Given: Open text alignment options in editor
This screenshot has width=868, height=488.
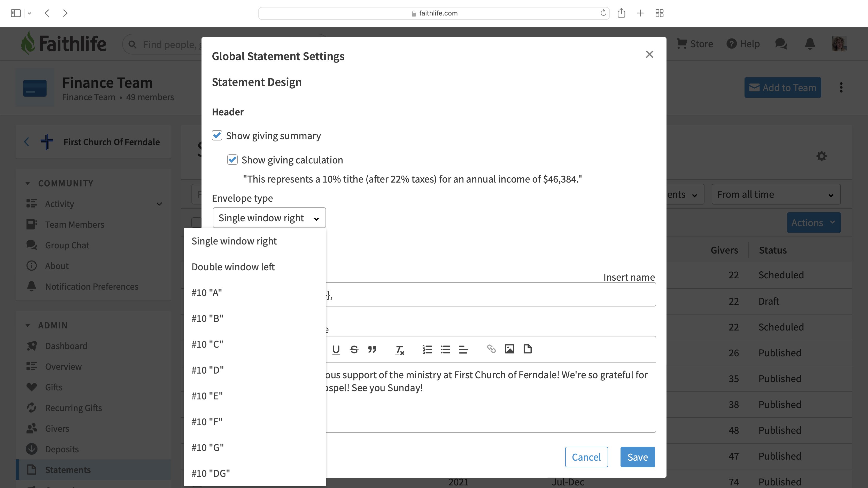Looking at the screenshot, I should [x=464, y=349].
